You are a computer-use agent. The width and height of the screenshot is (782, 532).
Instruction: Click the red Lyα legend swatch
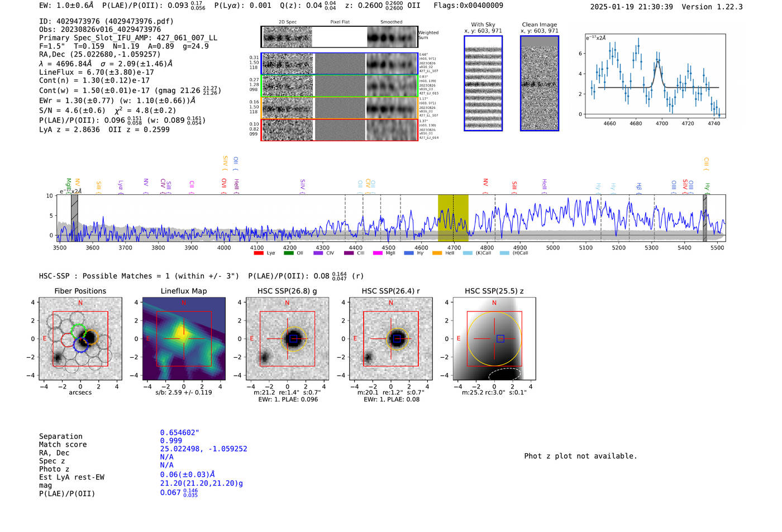258,253
